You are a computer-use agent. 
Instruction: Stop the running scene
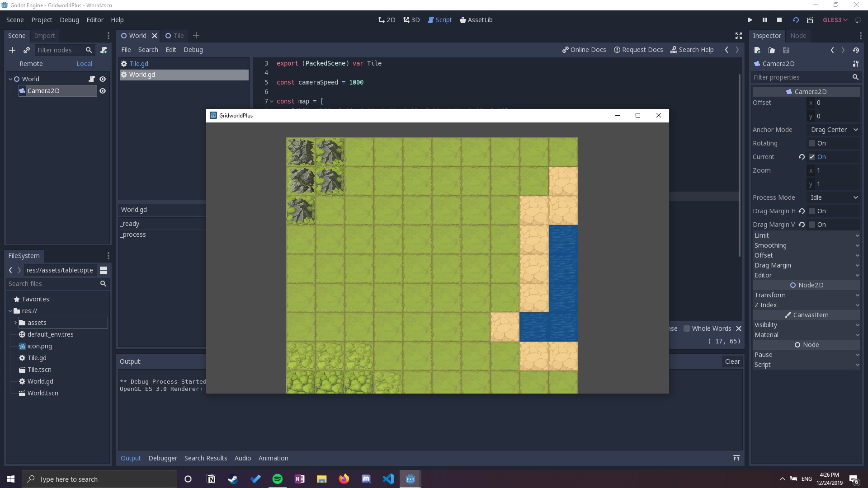[779, 20]
